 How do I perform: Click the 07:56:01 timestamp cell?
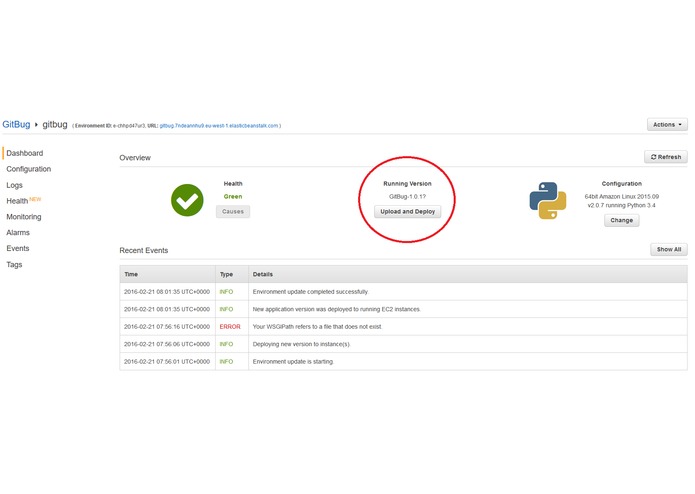pos(167,362)
